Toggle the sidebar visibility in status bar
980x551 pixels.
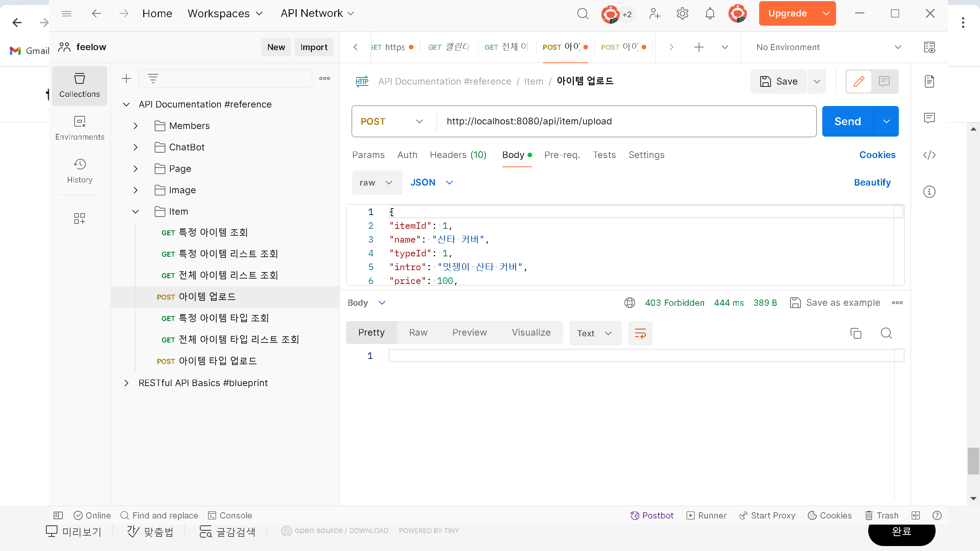58,515
